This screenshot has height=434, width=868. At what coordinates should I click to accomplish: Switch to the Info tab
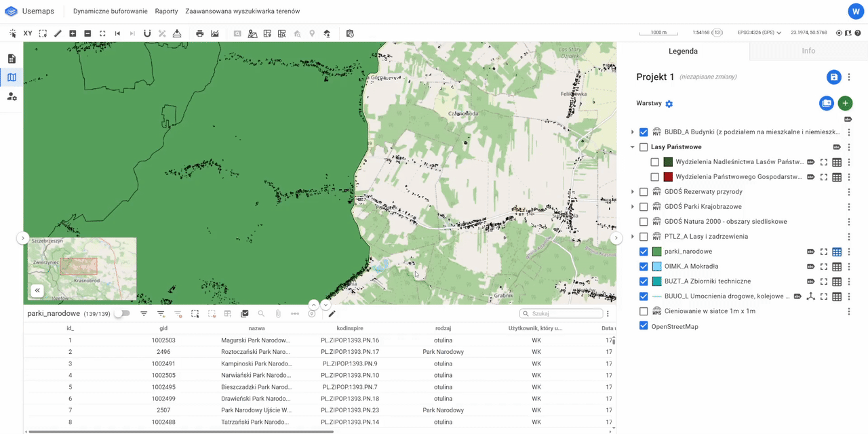coord(808,51)
